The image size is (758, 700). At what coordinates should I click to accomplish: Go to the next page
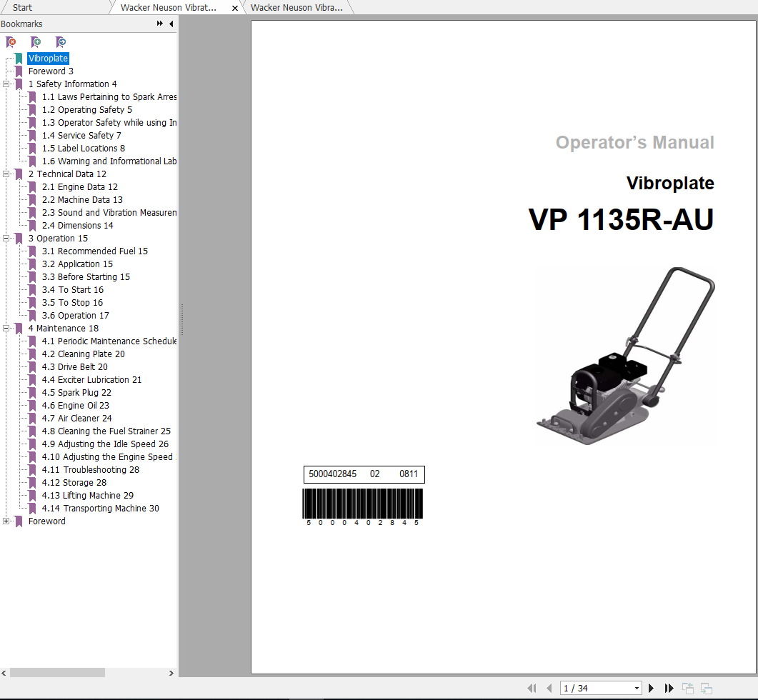coord(651,688)
